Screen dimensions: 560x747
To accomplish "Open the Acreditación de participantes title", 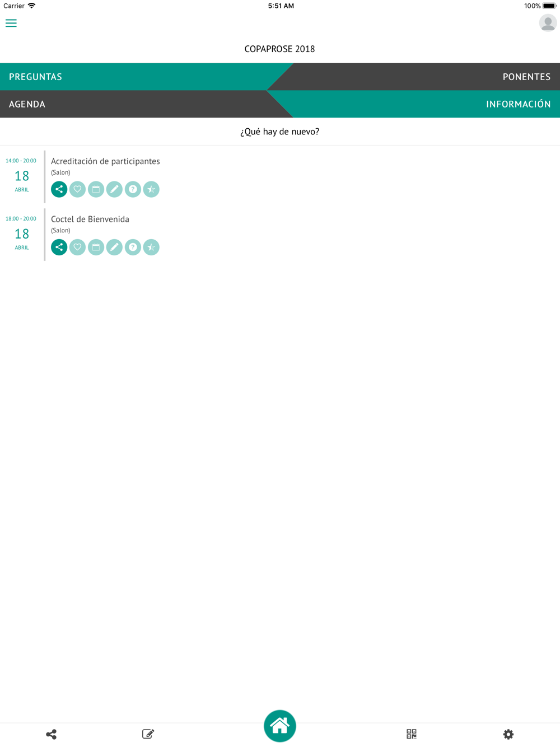I will click(x=105, y=161).
